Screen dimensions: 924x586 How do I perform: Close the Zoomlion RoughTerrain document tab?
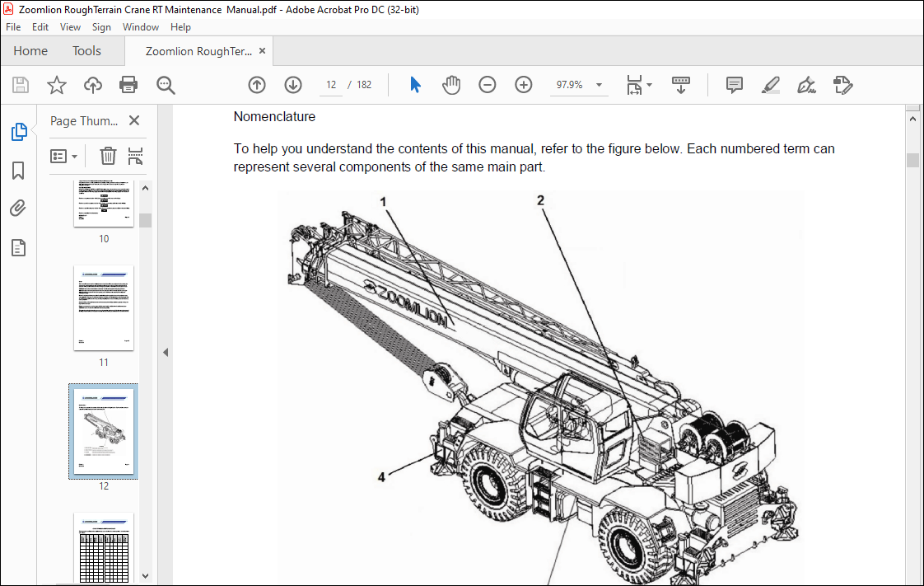262,51
